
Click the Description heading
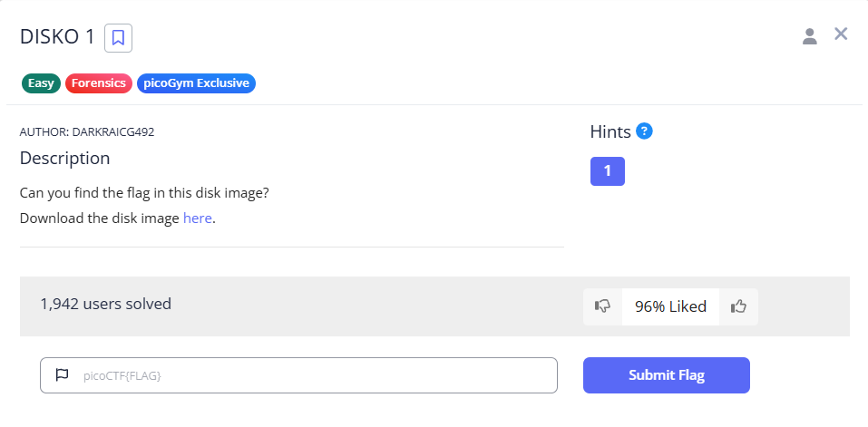coord(64,158)
